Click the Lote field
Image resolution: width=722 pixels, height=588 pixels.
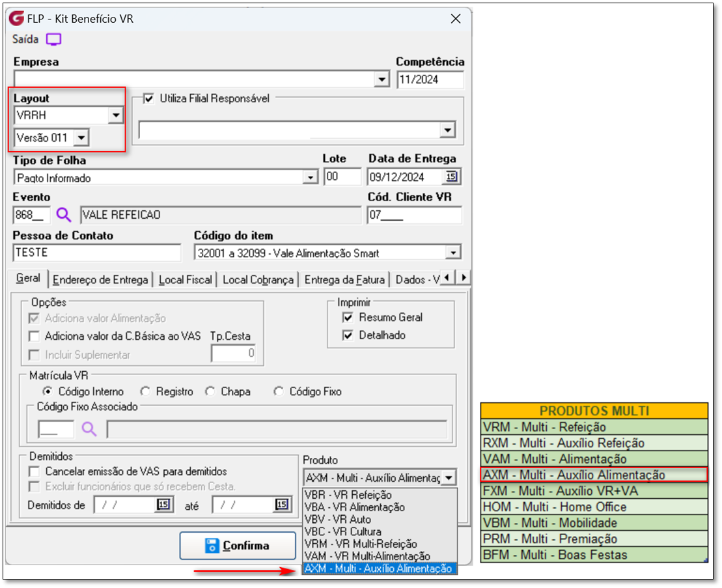pos(342,177)
